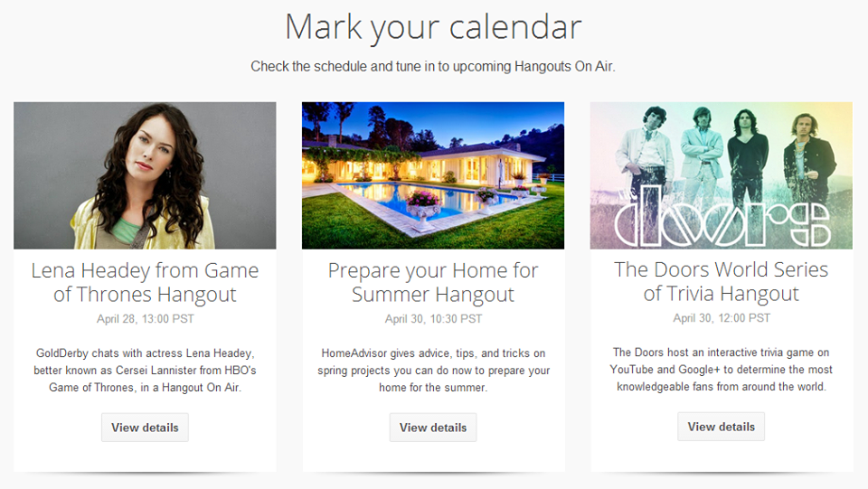This screenshot has height=489, width=868.
Task: Click the HomeAdvisor description paragraph
Action: [x=433, y=370]
